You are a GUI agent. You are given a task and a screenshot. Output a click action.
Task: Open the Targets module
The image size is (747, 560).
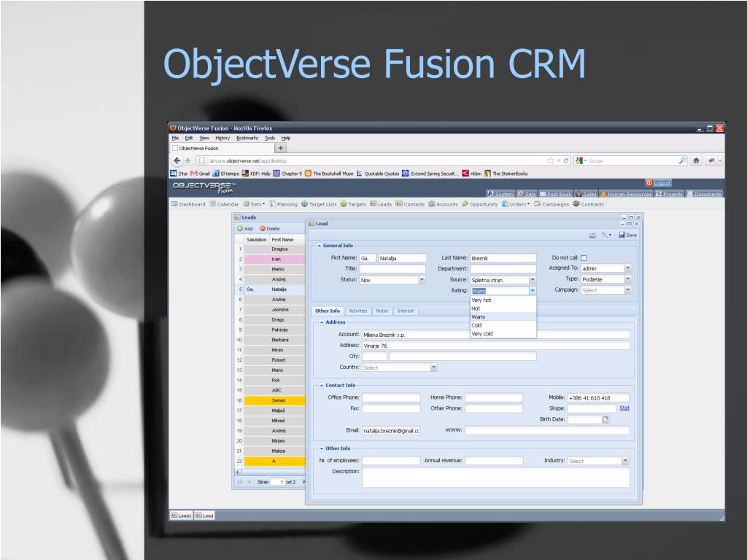pyautogui.click(x=353, y=204)
